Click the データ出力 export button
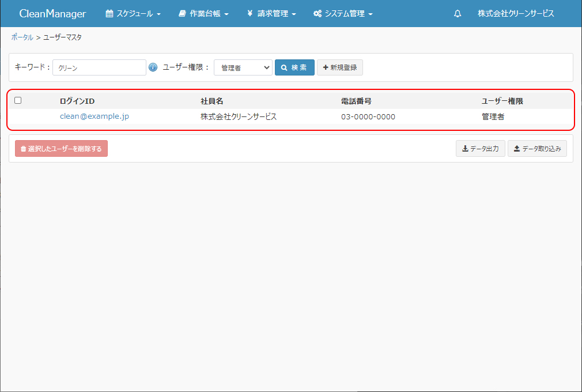 [x=480, y=149]
